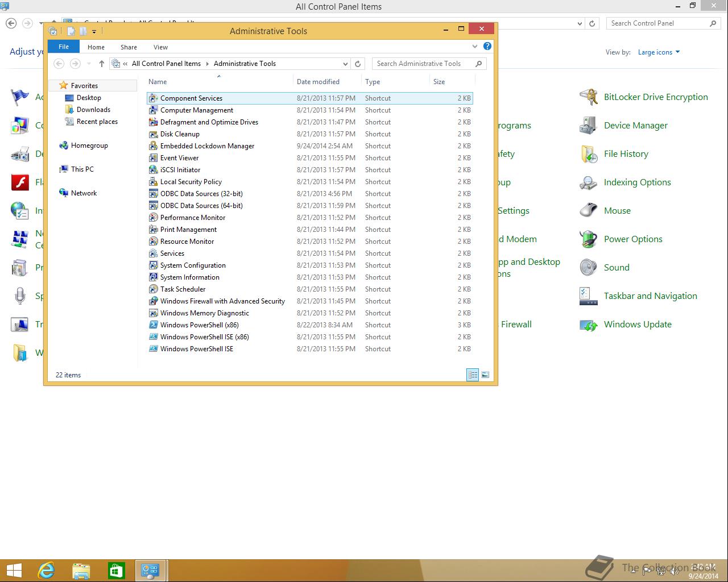
Task: Open the address bar history dropdown
Action: click(345, 64)
